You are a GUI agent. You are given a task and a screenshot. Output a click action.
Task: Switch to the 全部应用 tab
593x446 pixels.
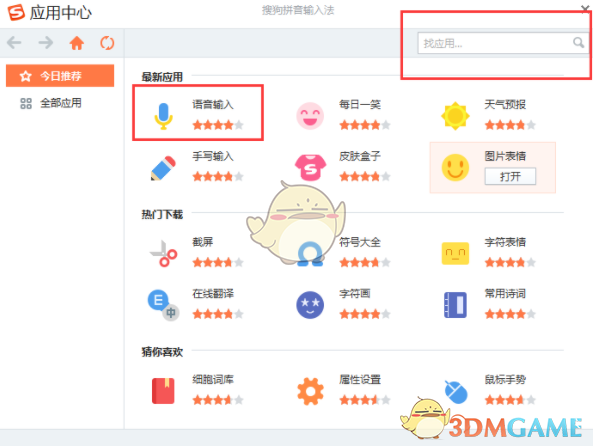pos(60,103)
